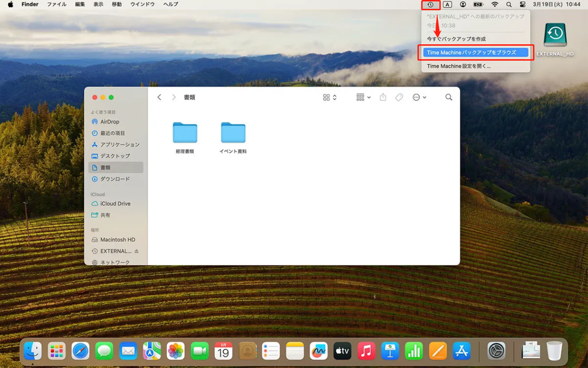Open Apple TV from the Dock
The height and width of the screenshot is (368, 588).
point(342,351)
